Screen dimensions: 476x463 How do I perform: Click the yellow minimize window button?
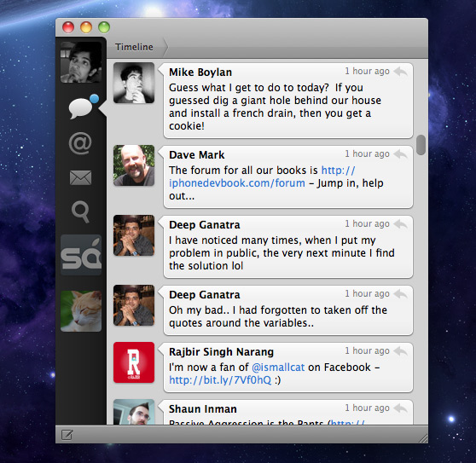coord(86,27)
